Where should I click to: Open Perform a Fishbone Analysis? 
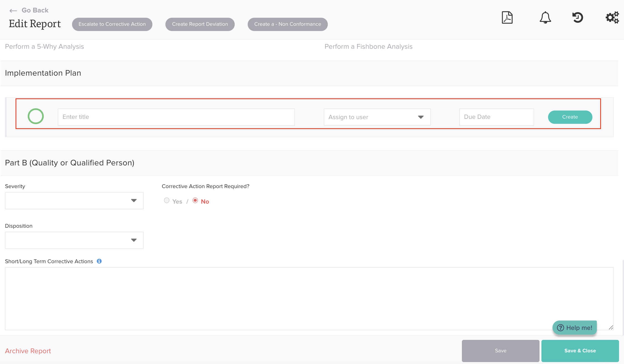(x=368, y=47)
